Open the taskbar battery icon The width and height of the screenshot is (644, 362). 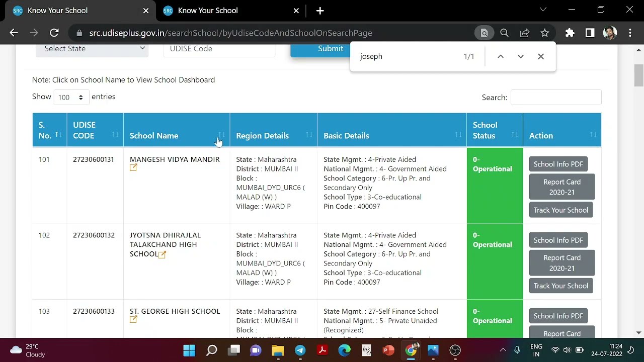click(x=579, y=350)
